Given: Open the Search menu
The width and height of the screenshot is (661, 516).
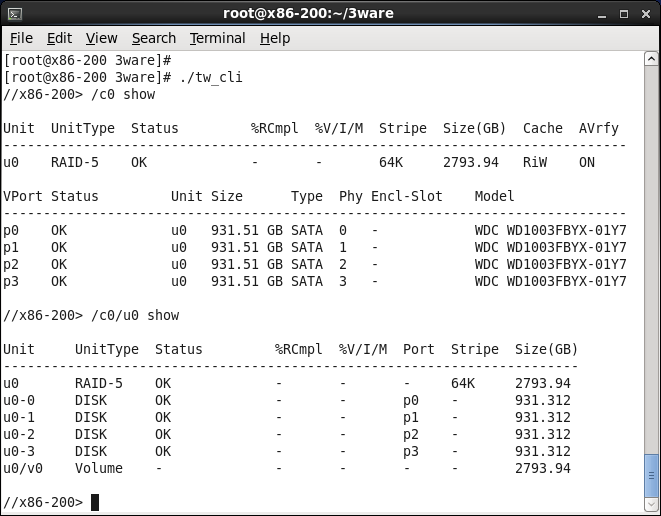Looking at the screenshot, I should pos(153,38).
